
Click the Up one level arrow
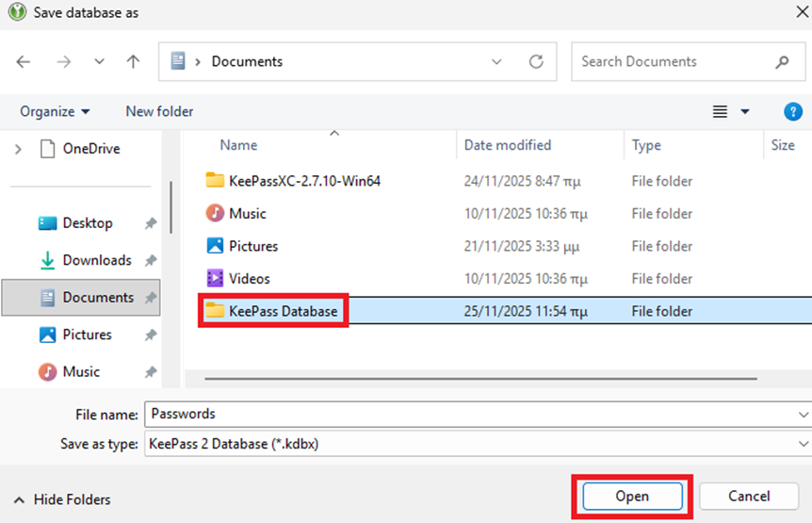click(x=133, y=62)
